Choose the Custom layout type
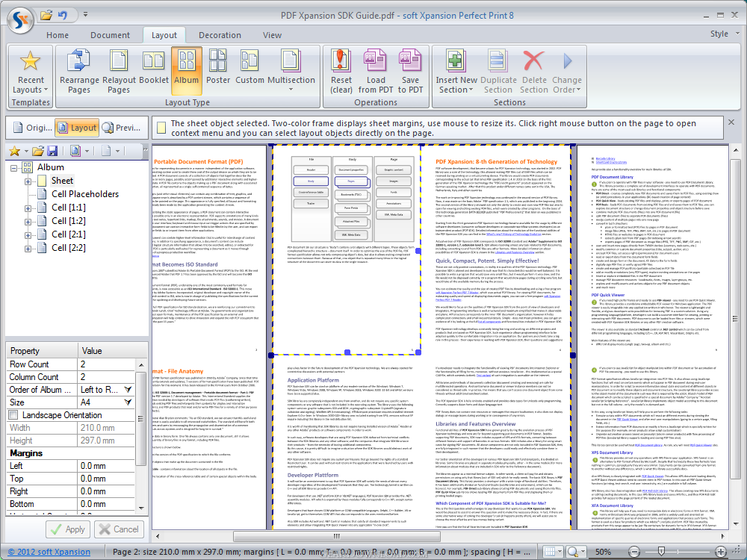Image resolution: width=747 pixels, height=560 pixels. click(x=249, y=72)
